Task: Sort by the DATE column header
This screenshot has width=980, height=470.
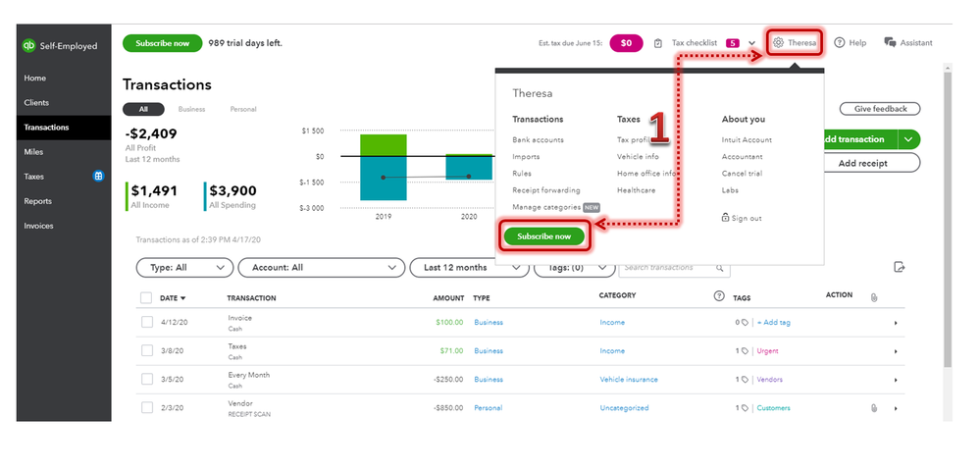Action: click(173, 298)
